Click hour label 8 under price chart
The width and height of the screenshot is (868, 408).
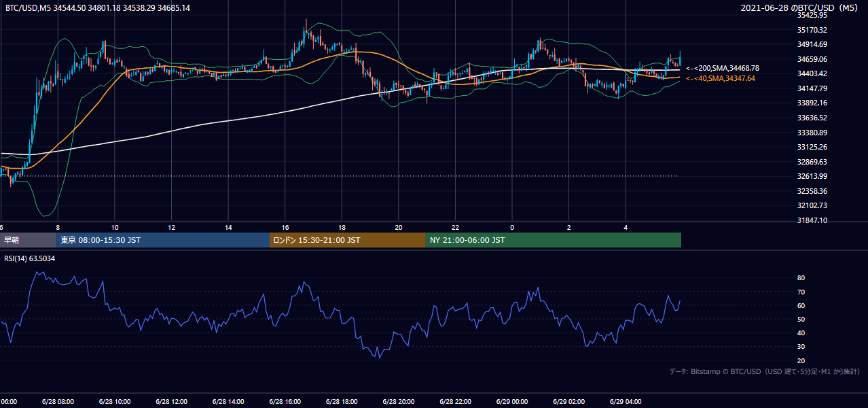pyautogui.click(x=58, y=228)
